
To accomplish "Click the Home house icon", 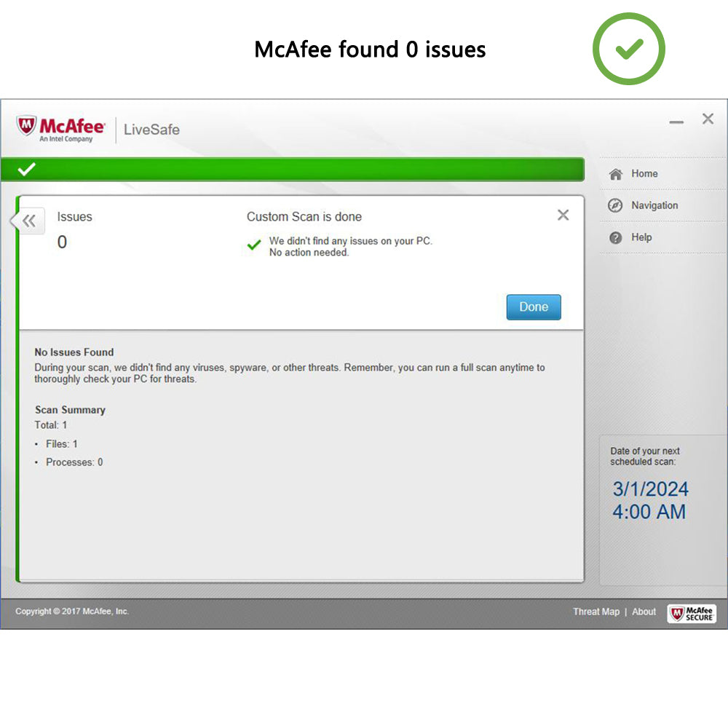I will pyautogui.click(x=616, y=174).
